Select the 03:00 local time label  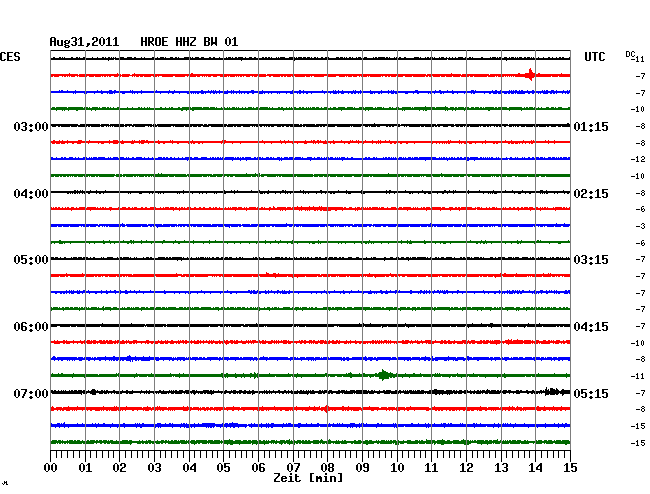(31, 126)
